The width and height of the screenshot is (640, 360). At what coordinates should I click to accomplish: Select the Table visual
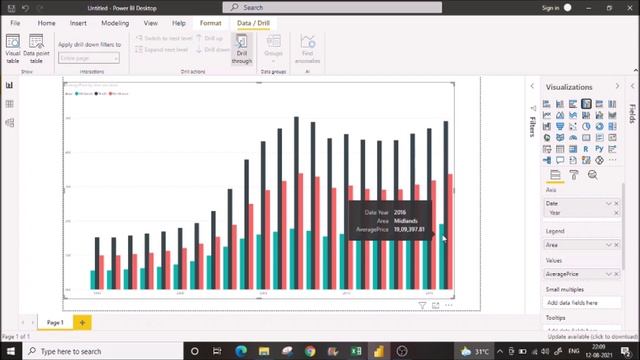tap(560, 149)
